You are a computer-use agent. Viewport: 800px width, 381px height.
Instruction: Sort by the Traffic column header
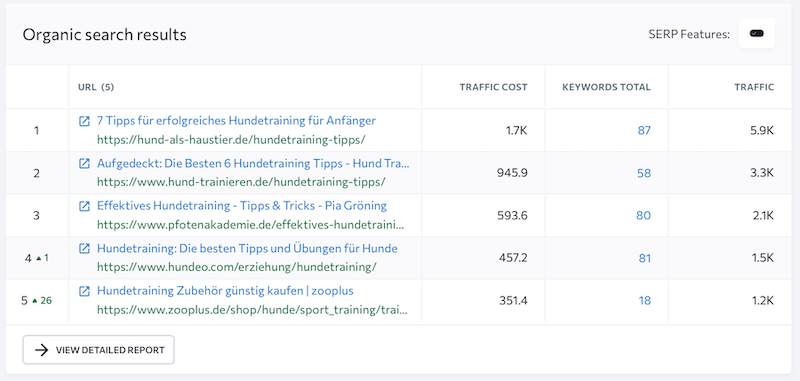[x=754, y=87]
